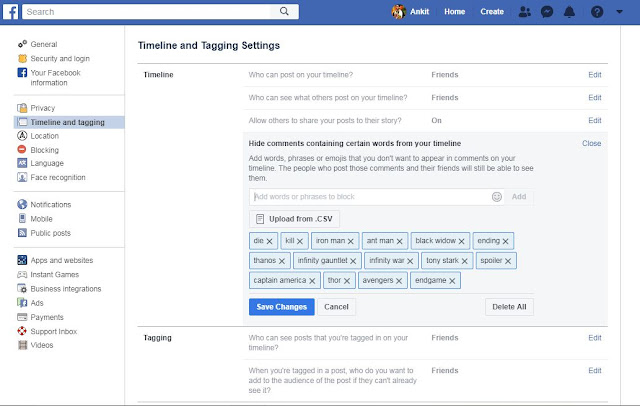This screenshot has width=640, height=406.
Task: Click the Facebook Search field
Action: tap(146, 12)
